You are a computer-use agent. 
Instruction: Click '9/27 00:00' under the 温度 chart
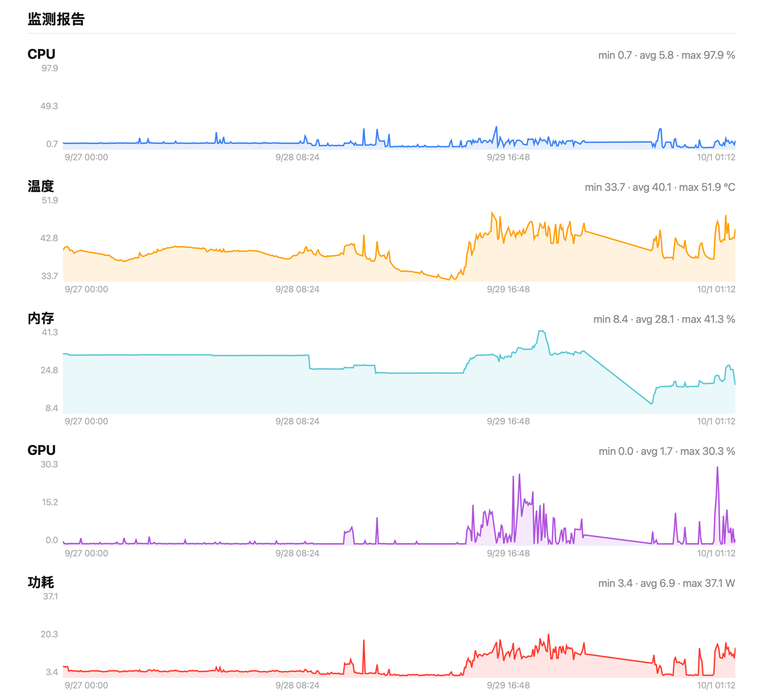(87, 290)
